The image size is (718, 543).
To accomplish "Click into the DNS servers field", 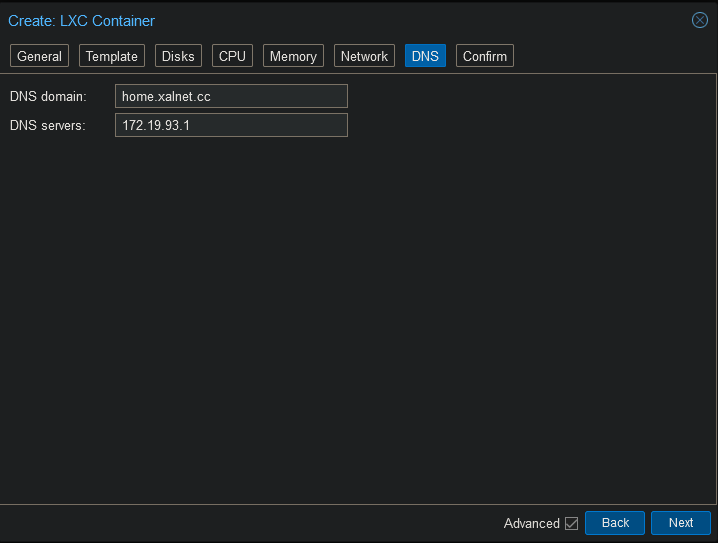I will click(x=231, y=125).
